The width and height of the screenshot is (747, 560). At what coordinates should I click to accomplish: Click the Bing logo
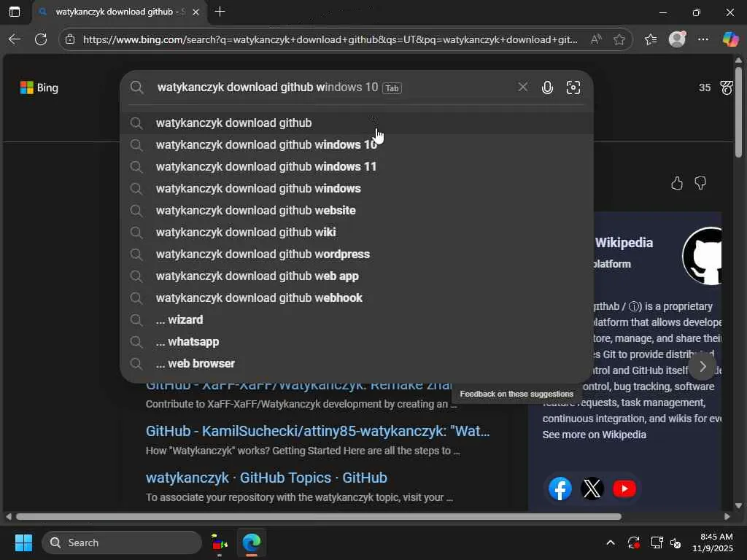pyautogui.click(x=39, y=87)
